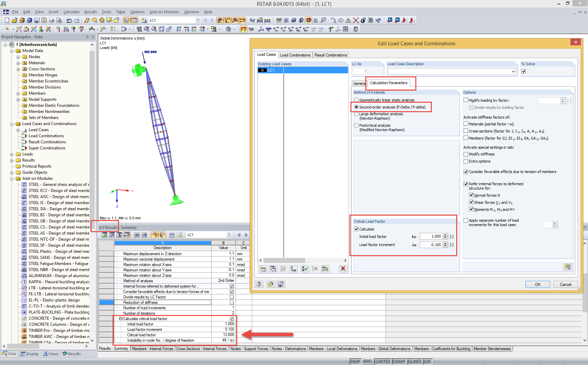Click the view in X direction icon
Viewport: 588px width, 365px height.
click(179, 29)
